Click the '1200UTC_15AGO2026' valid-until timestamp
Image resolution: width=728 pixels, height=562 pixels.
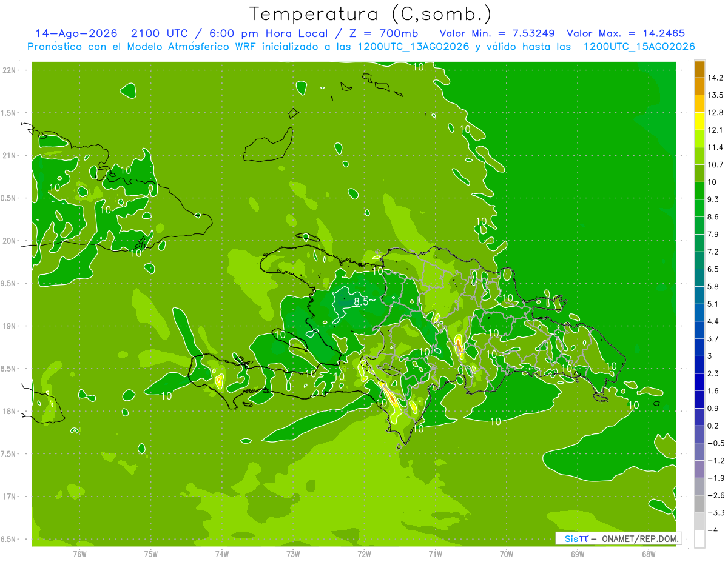(639, 47)
